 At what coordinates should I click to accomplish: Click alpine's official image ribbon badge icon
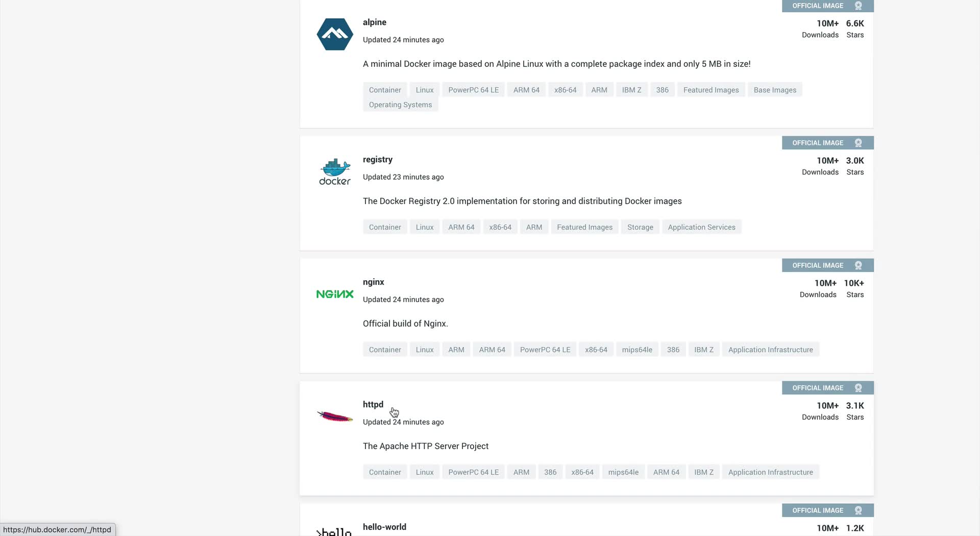point(859,6)
